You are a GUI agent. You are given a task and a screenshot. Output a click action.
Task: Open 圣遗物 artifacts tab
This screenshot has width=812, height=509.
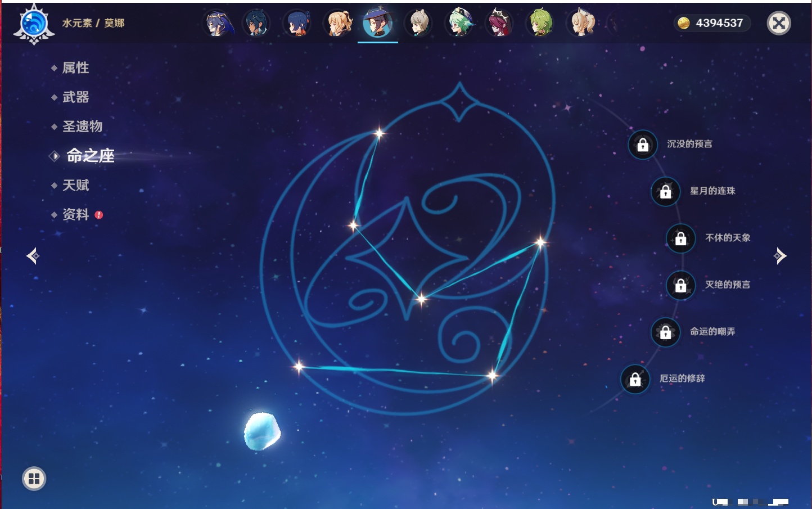point(82,127)
